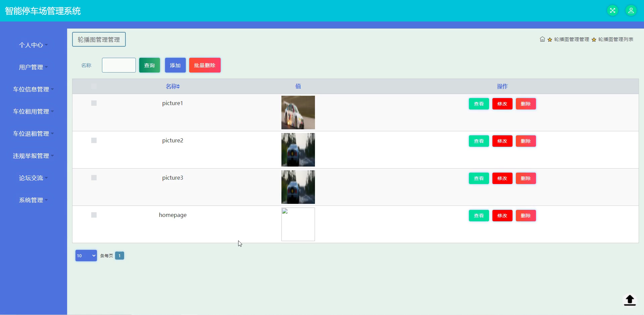Click the 轮播图管理列表 breadcrumb link

click(x=616, y=39)
